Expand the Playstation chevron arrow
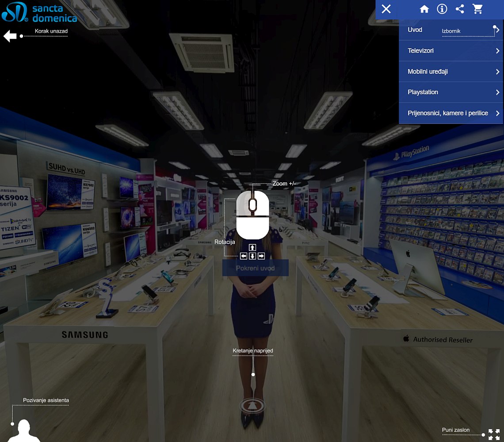 click(497, 92)
